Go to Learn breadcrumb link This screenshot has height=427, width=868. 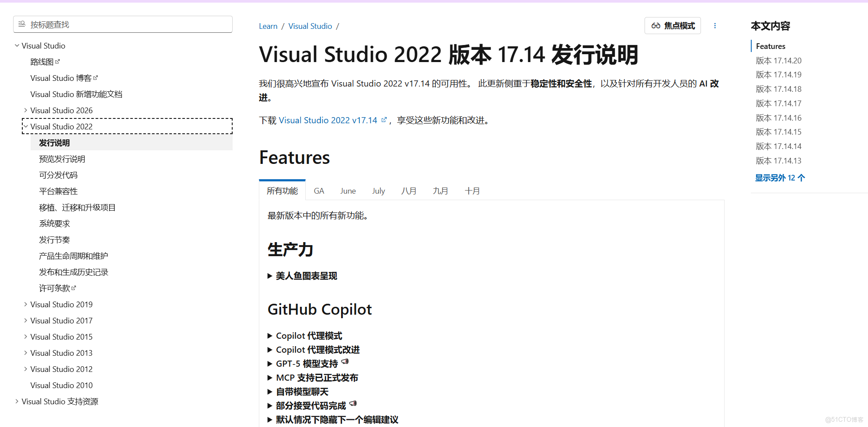268,26
